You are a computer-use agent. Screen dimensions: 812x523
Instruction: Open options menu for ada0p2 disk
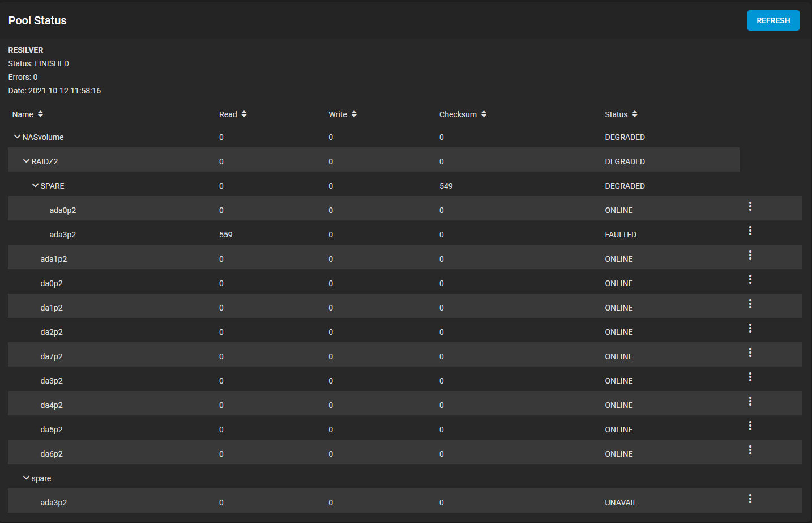tap(750, 206)
